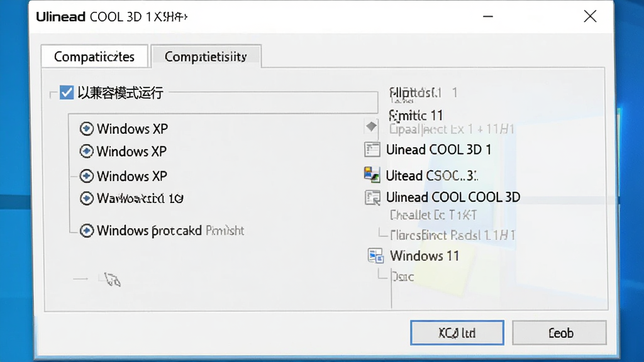Select the Ulinead COOL COOL 3D entry
Image resolution: width=644 pixels, height=362 pixels.
(x=453, y=197)
